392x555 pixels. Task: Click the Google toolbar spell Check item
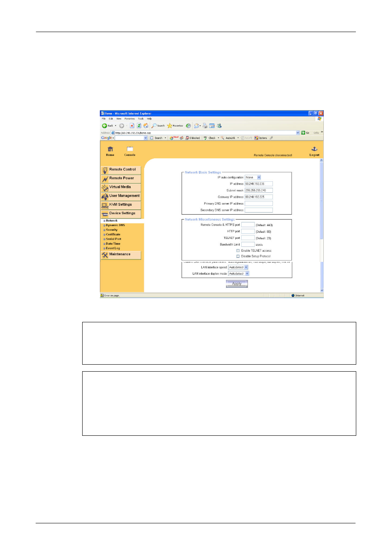(210, 138)
